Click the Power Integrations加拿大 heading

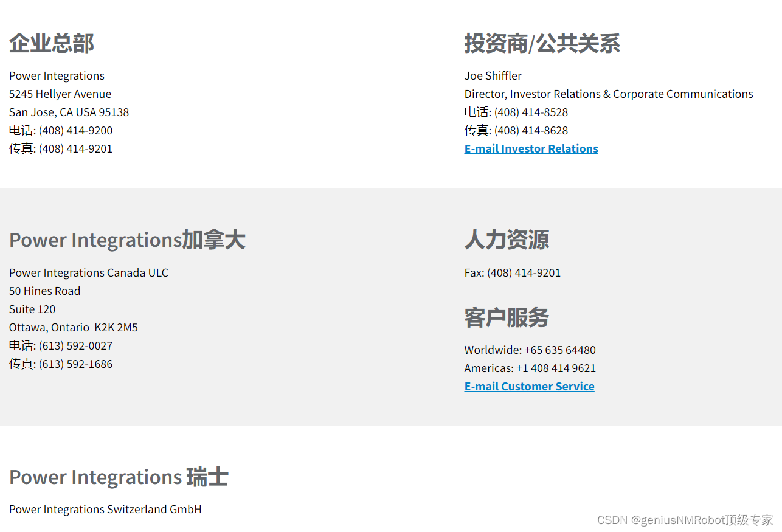pos(127,240)
